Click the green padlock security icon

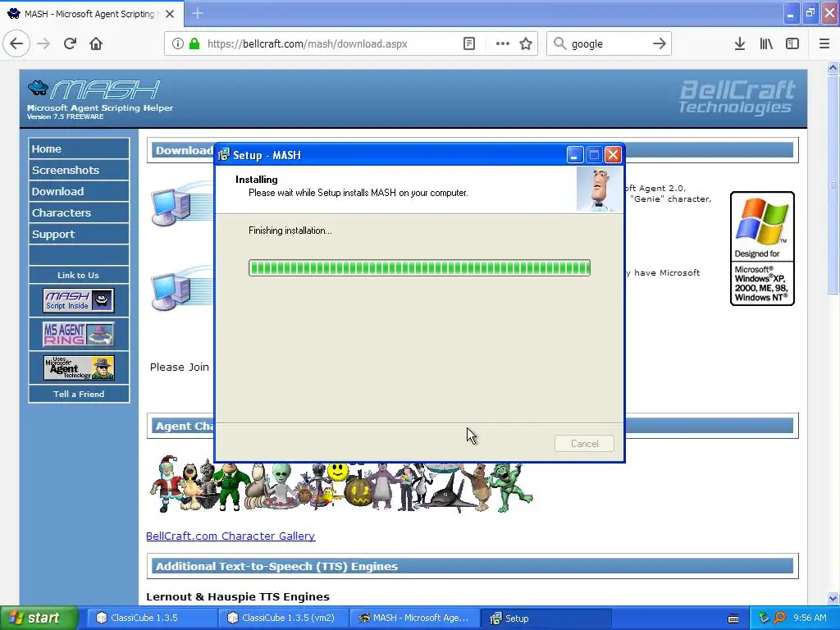click(194, 43)
